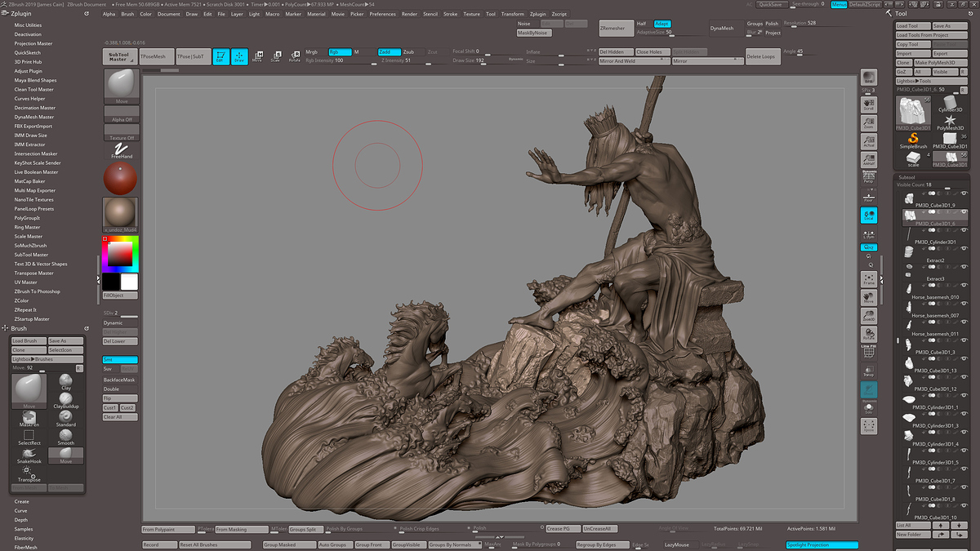Click the ZRemesher button
This screenshot has width=980, height=551.
coord(615,28)
